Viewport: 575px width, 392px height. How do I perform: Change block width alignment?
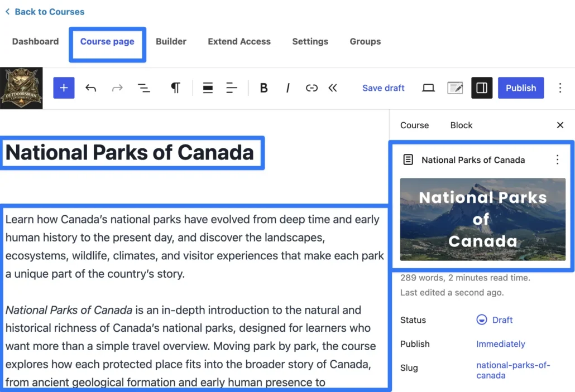pyautogui.click(x=208, y=88)
